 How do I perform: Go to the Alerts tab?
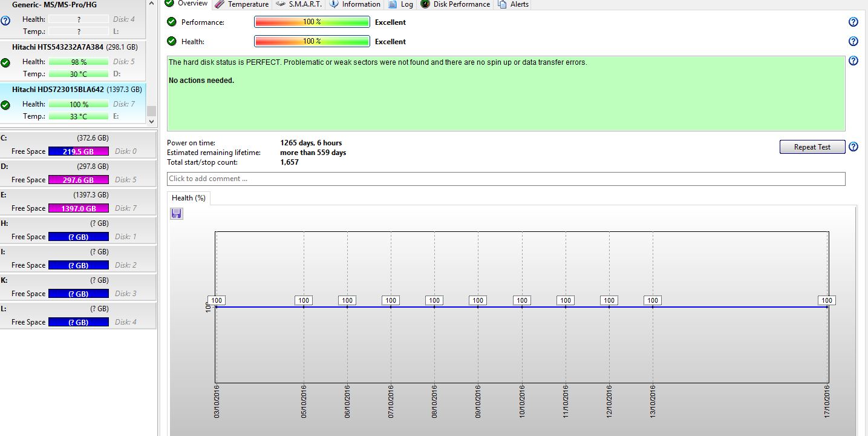click(x=514, y=4)
